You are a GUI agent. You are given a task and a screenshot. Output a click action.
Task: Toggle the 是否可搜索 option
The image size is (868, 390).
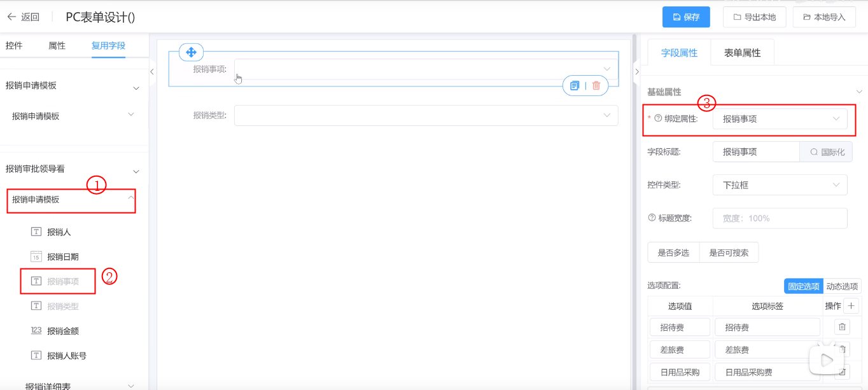coord(729,253)
